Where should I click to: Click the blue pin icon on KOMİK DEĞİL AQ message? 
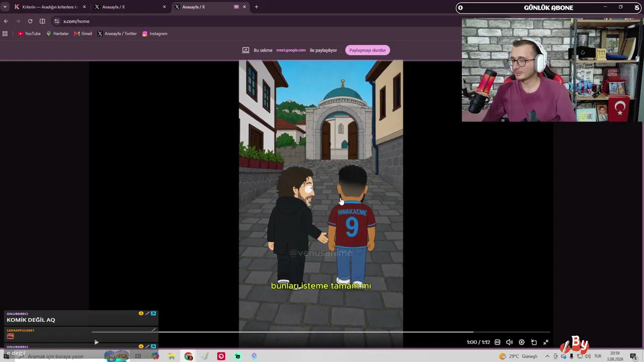(153, 313)
